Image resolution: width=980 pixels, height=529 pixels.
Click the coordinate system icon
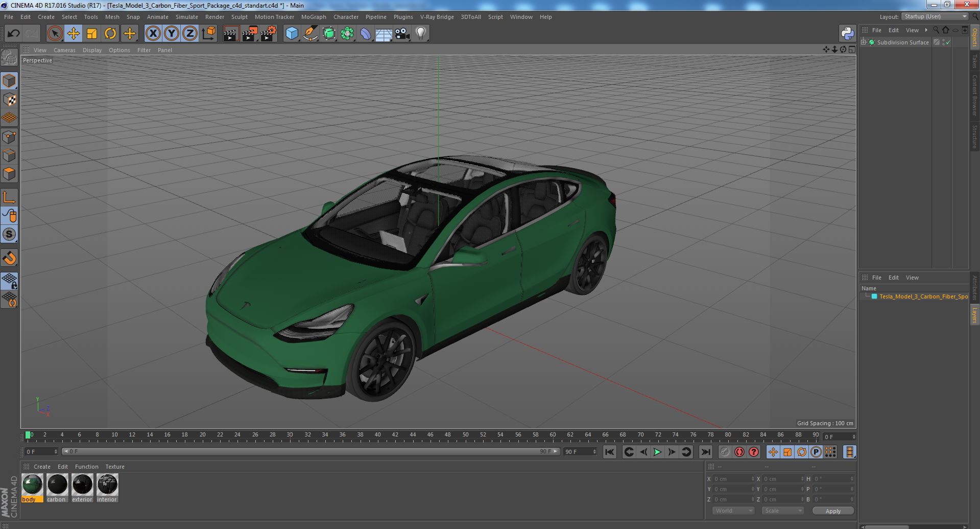point(208,34)
